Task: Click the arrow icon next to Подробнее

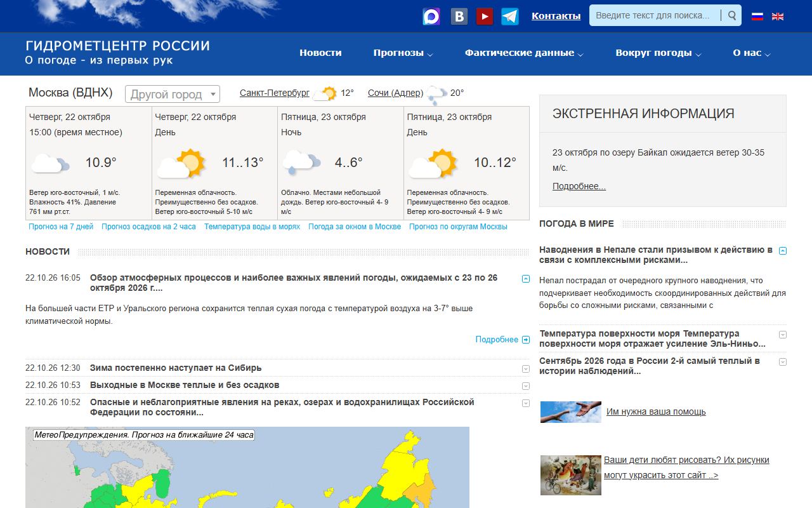Action: coord(526,340)
